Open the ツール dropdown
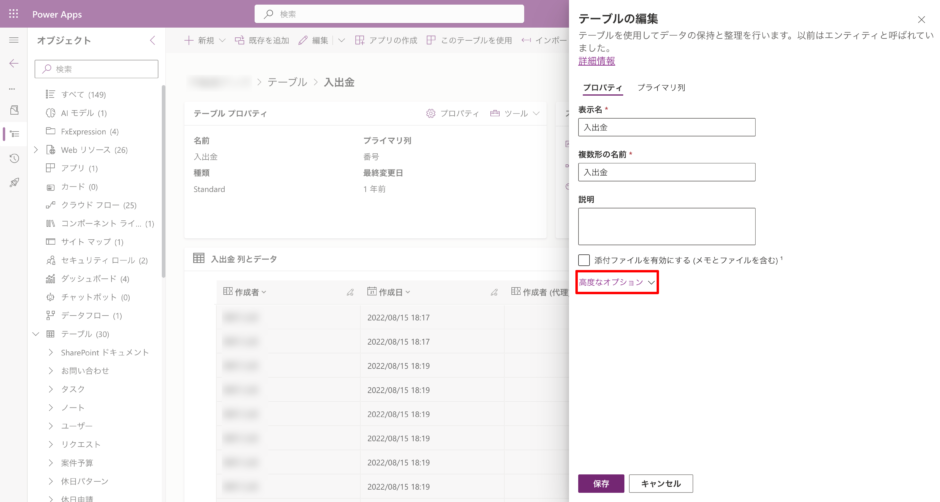Image resolution: width=940 pixels, height=502 pixels. coord(514,114)
